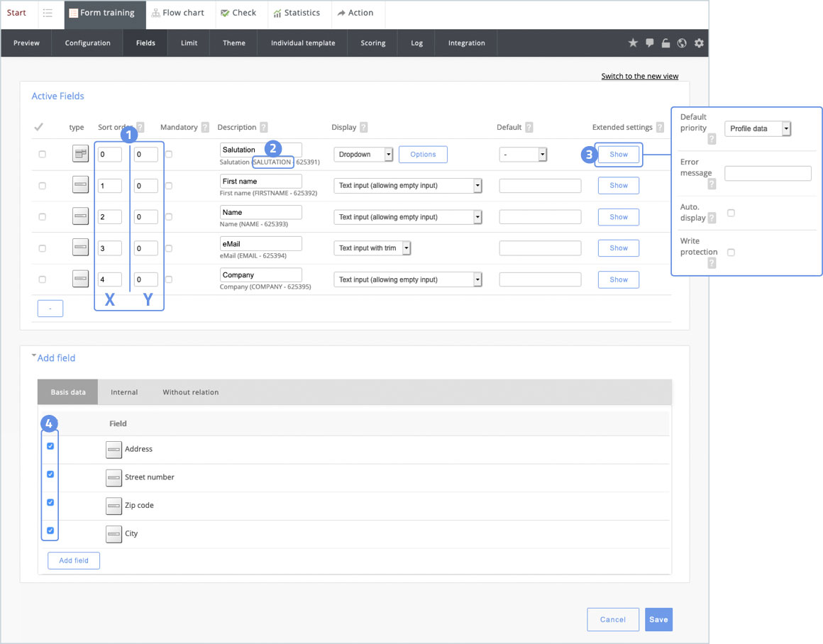823x644 pixels.
Task: Open the Scoring tab
Action: [372, 43]
